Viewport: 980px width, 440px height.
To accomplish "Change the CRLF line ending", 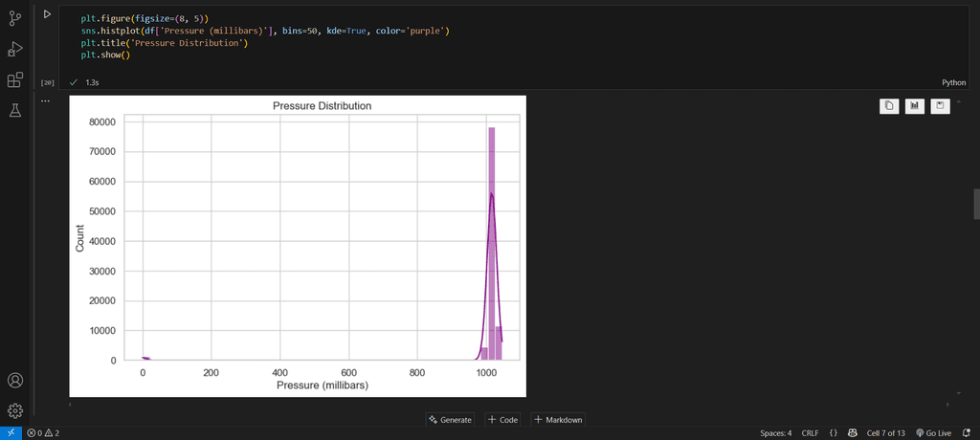I will point(810,433).
